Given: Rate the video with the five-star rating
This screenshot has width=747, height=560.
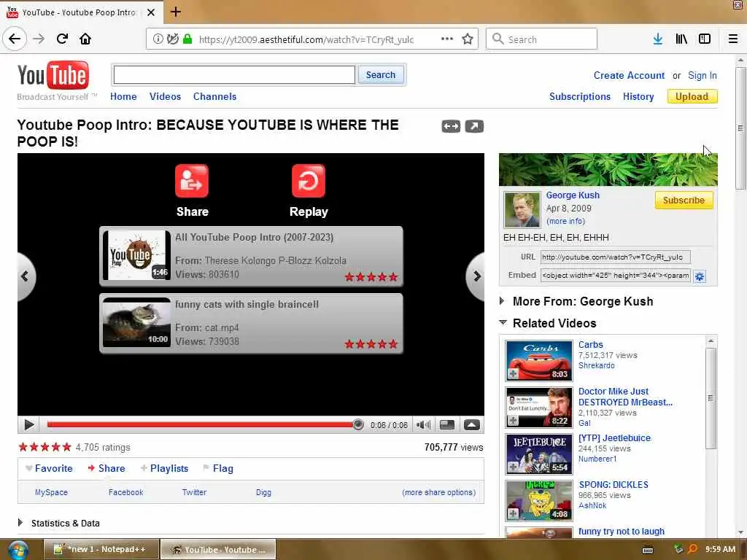Looking at the screenshot, I should pyautogui.click(x=44, y=447).
